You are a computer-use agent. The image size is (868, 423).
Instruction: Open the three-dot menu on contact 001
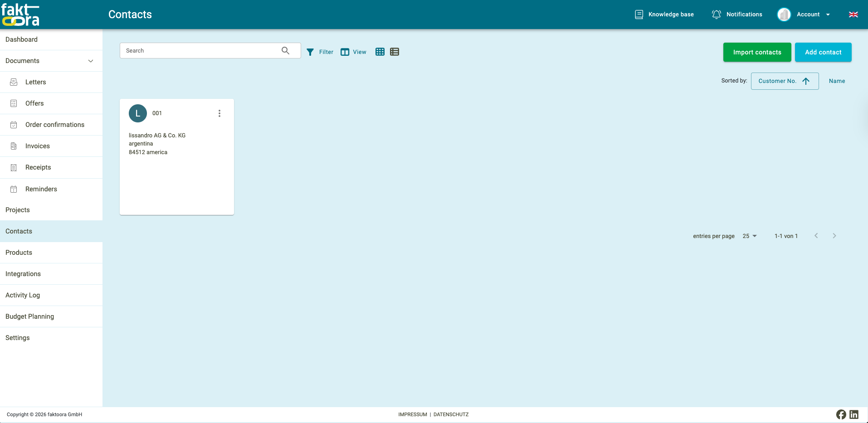(219, 113)
